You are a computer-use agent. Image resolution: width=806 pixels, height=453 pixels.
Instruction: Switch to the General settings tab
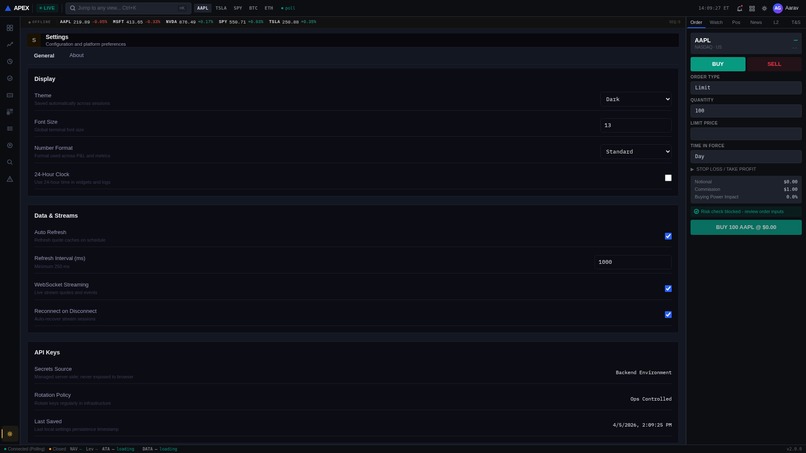click(x=44, y=56)
